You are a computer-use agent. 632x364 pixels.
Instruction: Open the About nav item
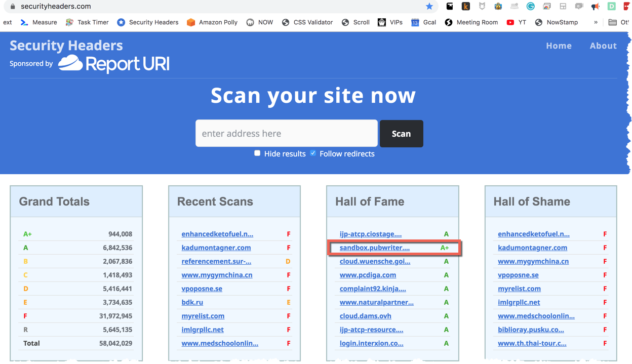pyautogui.click(x=603, y=46)
